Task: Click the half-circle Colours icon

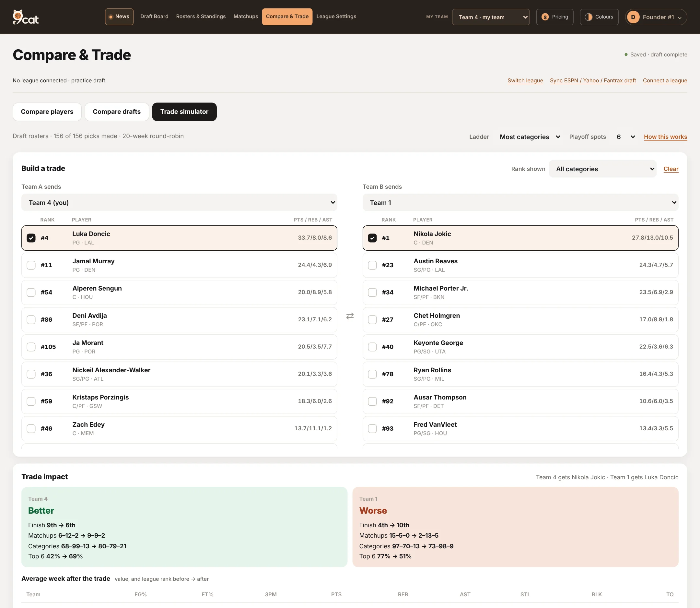Action: [x=589, y=17]
